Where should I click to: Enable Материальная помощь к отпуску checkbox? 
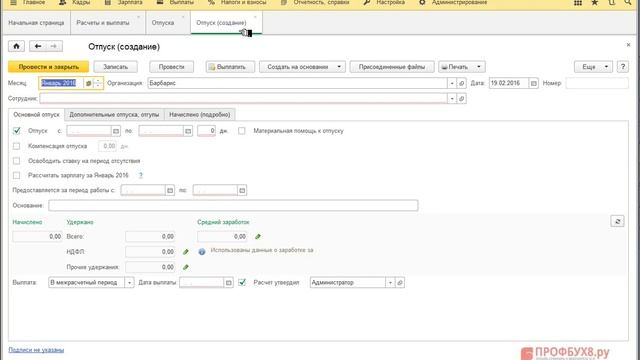tap(242, 131)
